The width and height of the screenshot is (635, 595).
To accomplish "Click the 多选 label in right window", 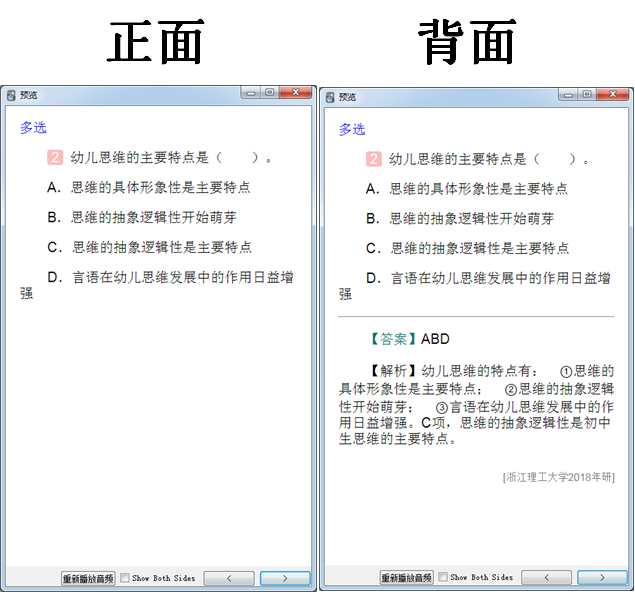I will click(352, 129).
